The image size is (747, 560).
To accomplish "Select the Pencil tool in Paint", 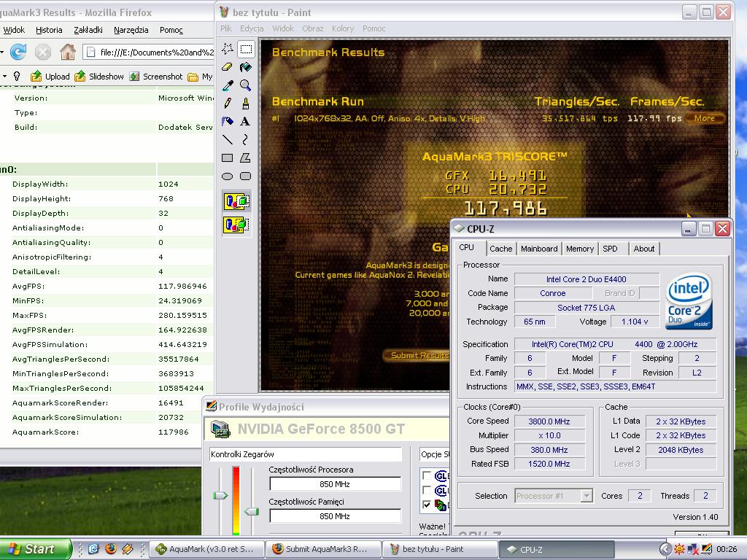I will click(228, 104).
